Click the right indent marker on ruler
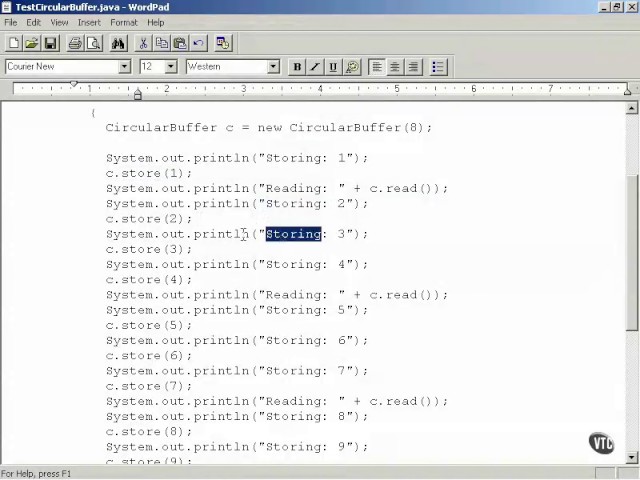Image resolution: width=640 pixels, height=480 pixels. pyautogui.click(x=628, y=90)
